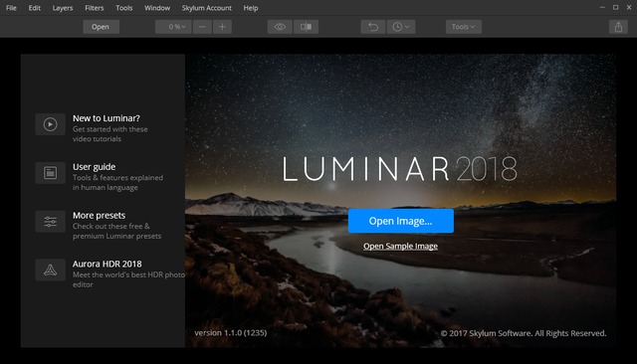Click 'Tools & features explained' description text
The width and height of the screenshot is (637, 364).
(117, 178)
